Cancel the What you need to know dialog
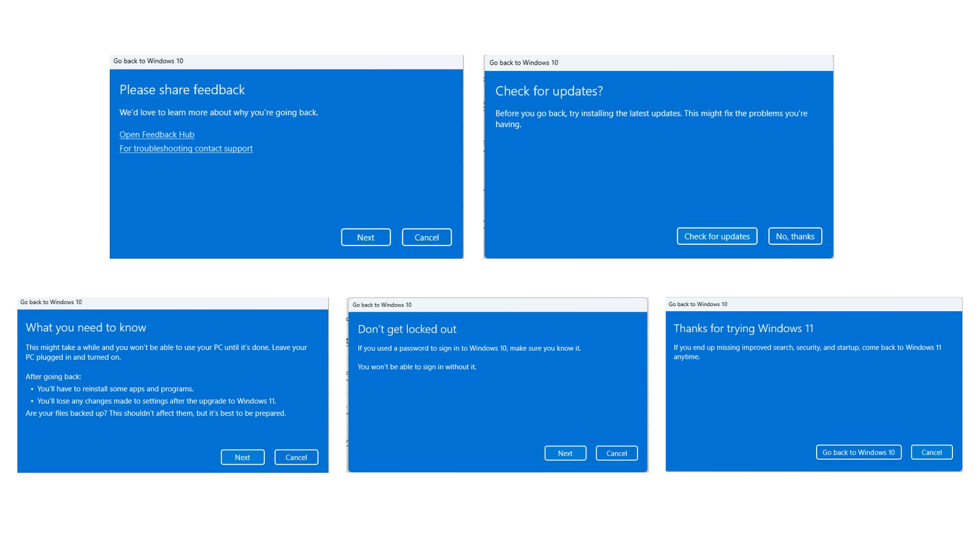 (x=296, y=457)
